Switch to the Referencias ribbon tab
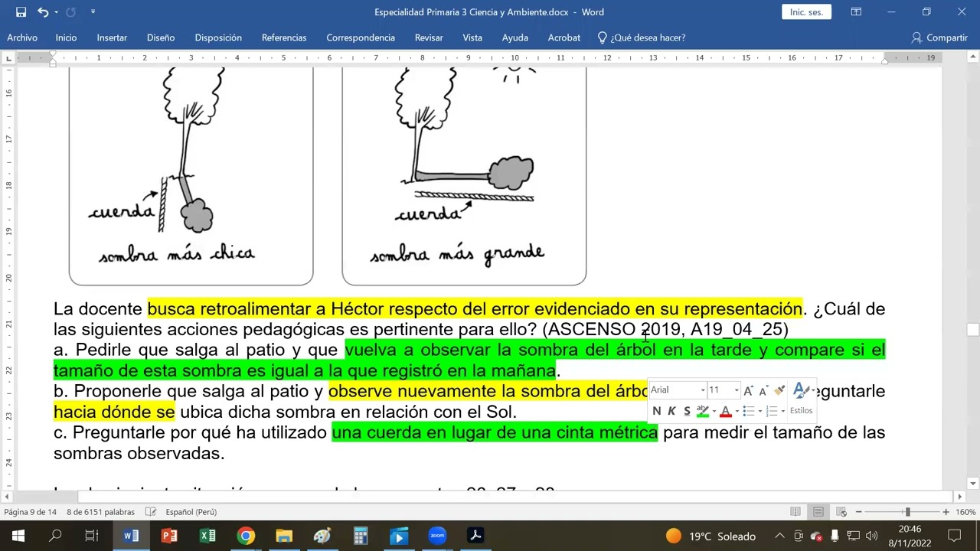 click(x=284, y=37)
